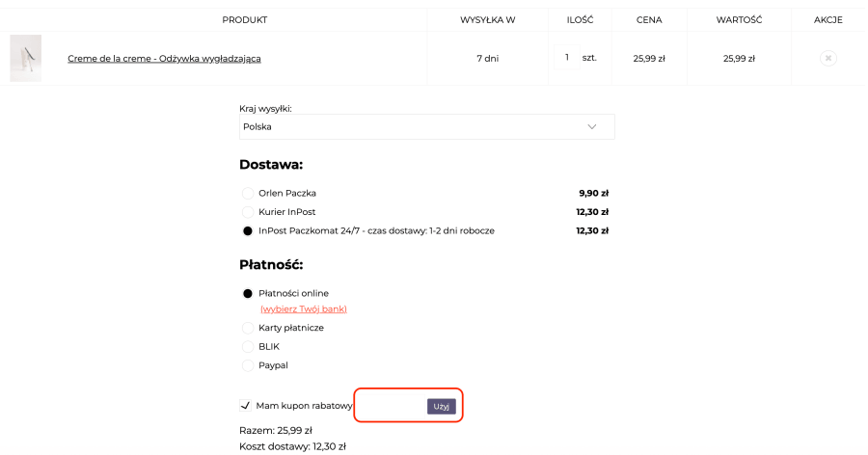Viewport: 868px width, 455px height.
Task: Click the WARTOŚĆ column header
Action: [x=739, y=20]
